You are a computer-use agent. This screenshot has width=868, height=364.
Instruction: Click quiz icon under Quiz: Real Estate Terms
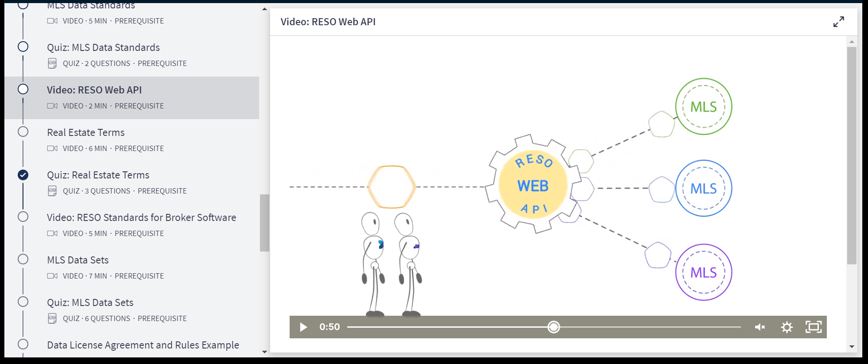[x=52, y=191]
